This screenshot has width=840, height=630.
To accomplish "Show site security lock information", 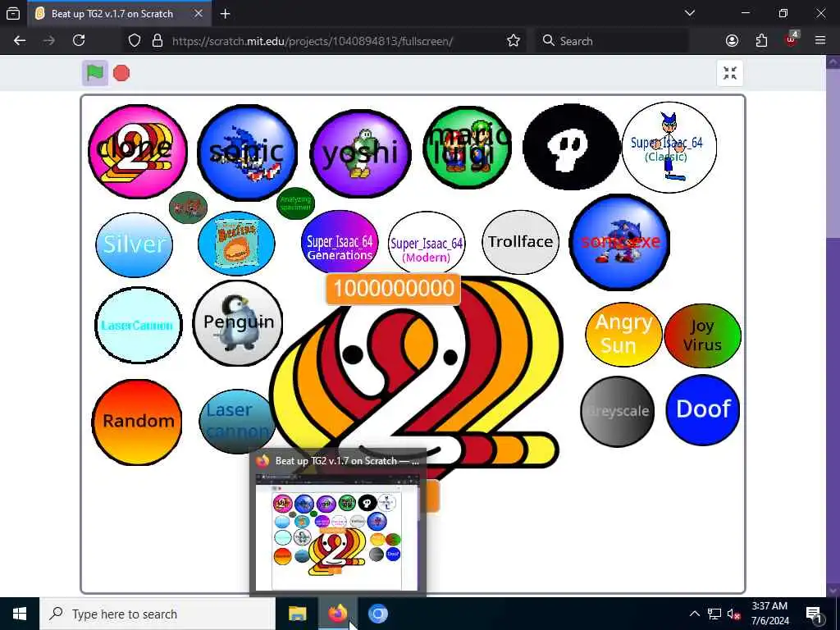I will pos(157,41).
